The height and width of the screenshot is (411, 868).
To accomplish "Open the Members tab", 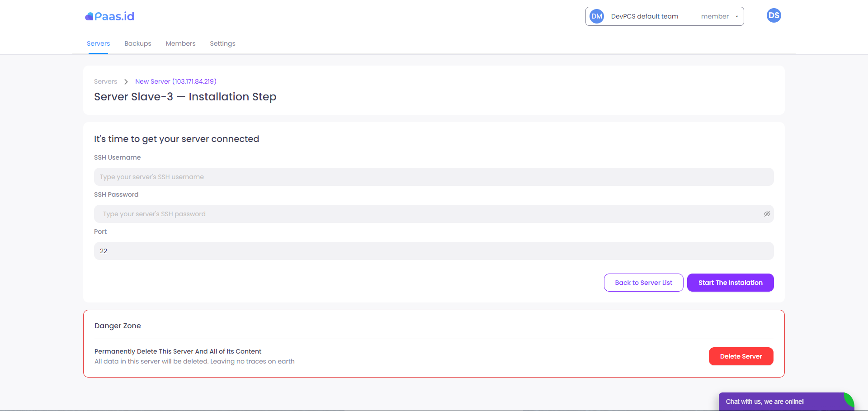I will pyautogui.click(x=180, y=43).
